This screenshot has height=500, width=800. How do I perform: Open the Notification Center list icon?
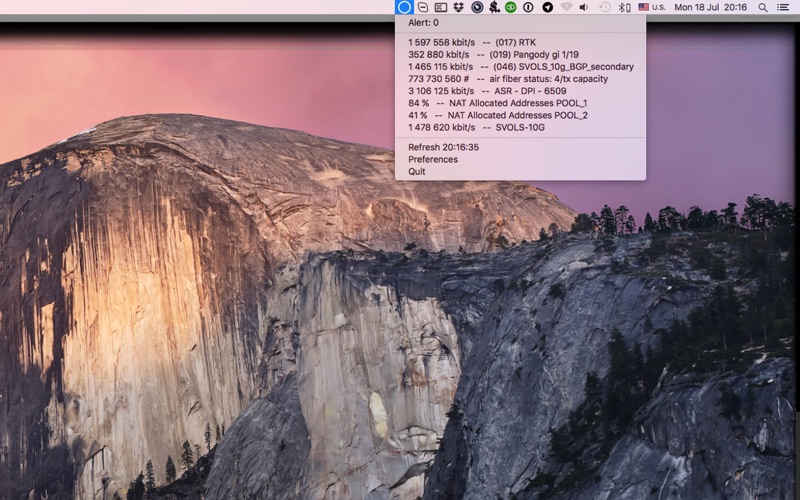point(783,7)
